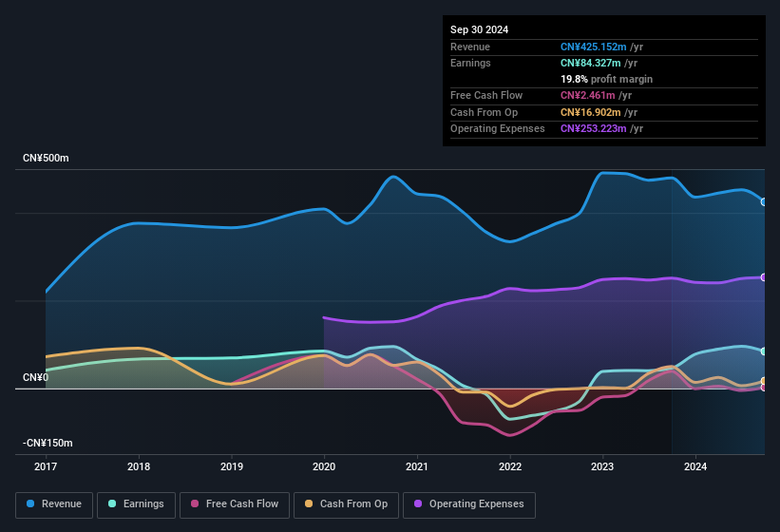Click the purple Operating Expenses endpoint marker
Viewport: 780px width, 532px height.
764,277
